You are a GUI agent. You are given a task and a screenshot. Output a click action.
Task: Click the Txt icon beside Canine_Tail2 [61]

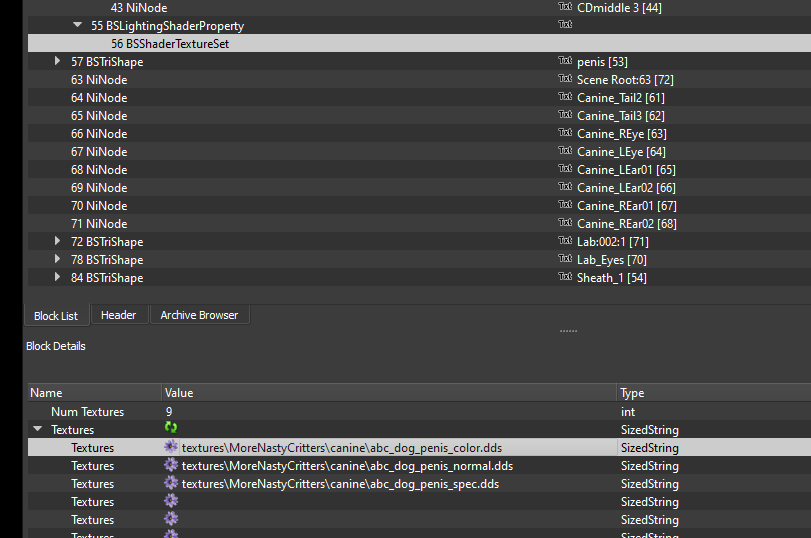click(x=565, y=97)
